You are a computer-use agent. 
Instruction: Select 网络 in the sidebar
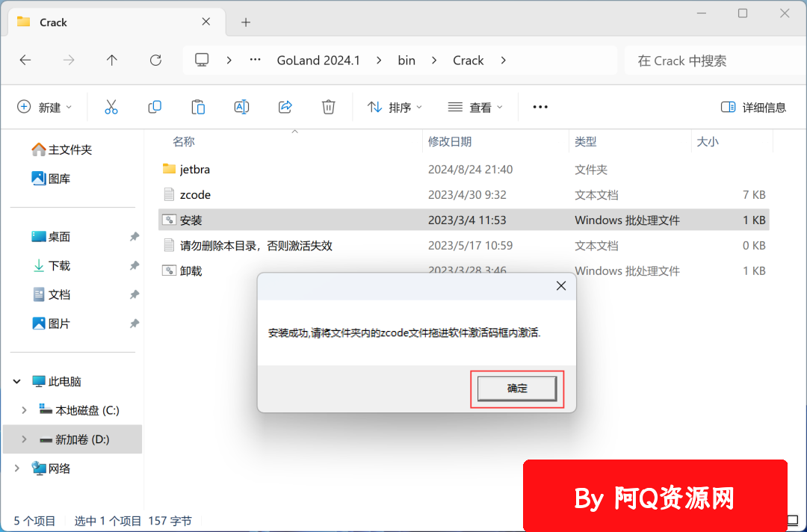51,468
